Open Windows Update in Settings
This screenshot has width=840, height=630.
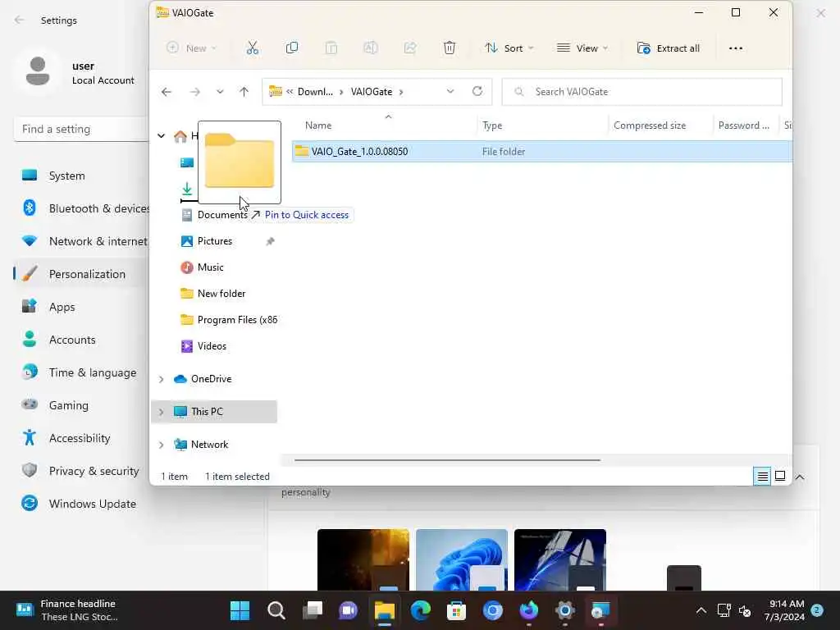[92, 504]
